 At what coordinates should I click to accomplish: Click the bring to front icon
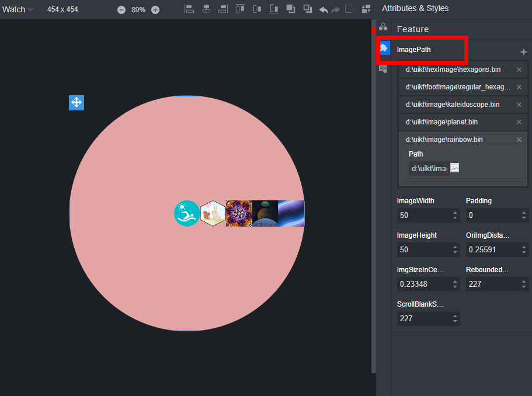click(x=291, y=9)
